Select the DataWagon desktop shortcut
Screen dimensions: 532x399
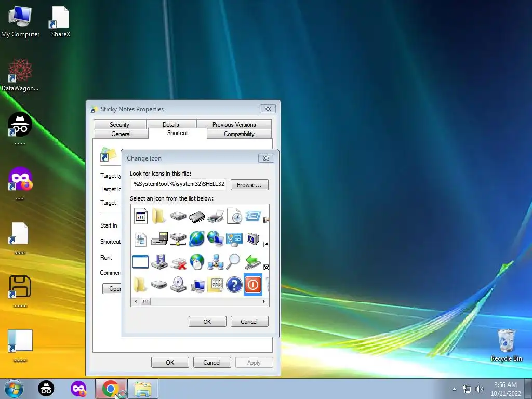[20, 75]
